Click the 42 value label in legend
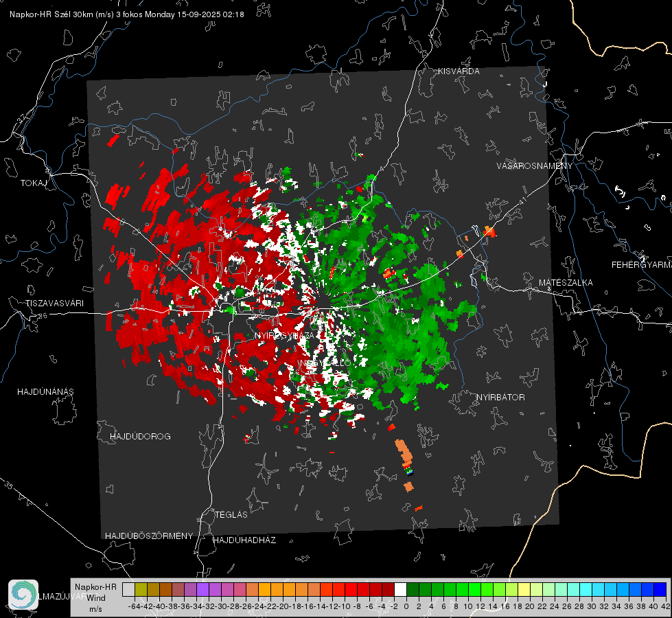The height and width of the screenshot is (618, 672). pyautogui.click(x=665, y=606)
